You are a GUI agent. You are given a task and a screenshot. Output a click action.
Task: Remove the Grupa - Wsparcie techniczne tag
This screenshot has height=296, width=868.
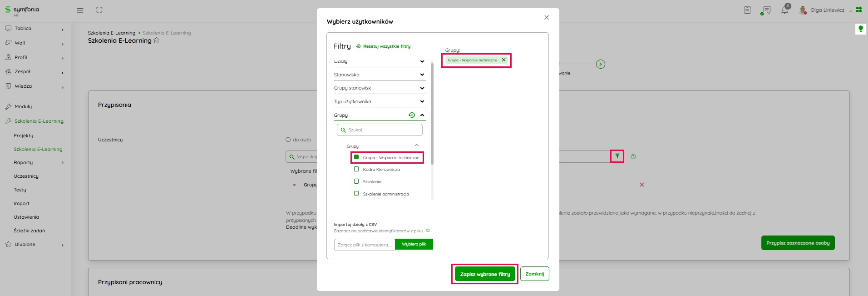coord(503,60)
